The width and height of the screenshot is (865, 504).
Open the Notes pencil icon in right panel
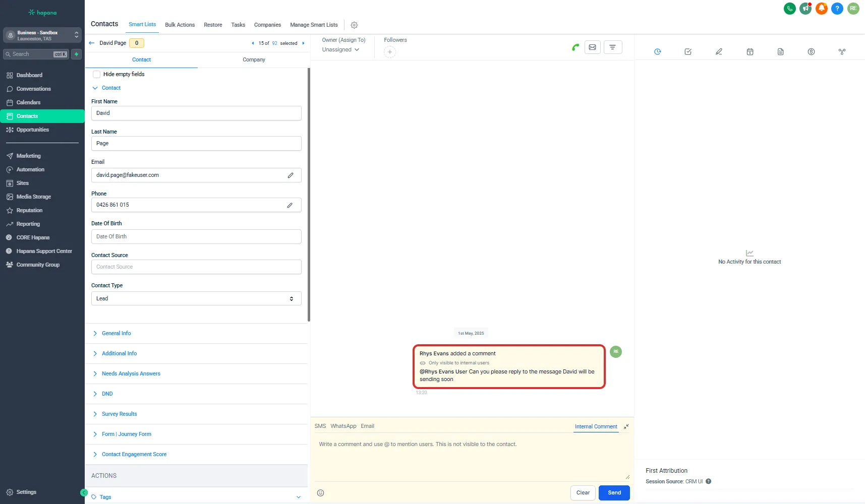pos(719,52)
